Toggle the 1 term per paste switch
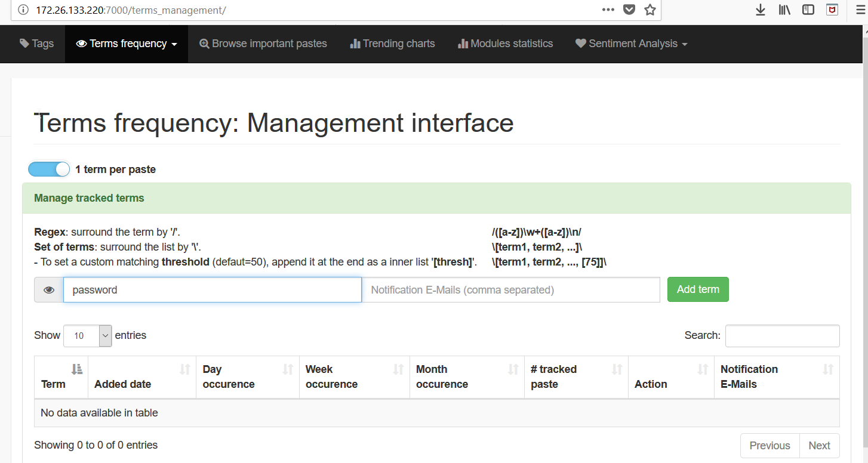This screenshot has height=463, width=868. coord(48,169)
